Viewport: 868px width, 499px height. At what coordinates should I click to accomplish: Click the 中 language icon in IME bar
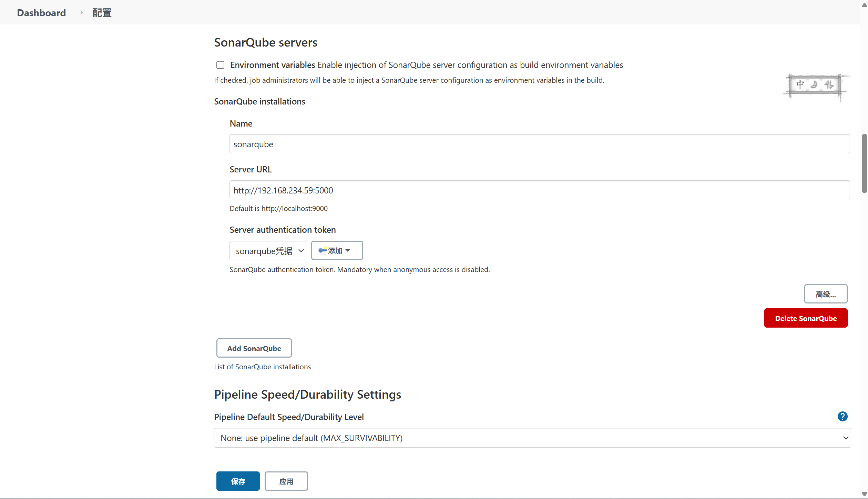tap(800, 84)
